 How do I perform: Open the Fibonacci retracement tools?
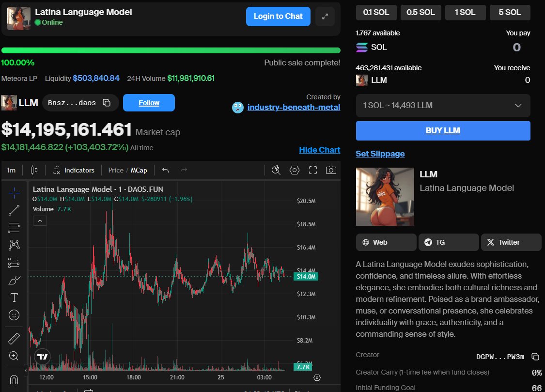(14, 228)
